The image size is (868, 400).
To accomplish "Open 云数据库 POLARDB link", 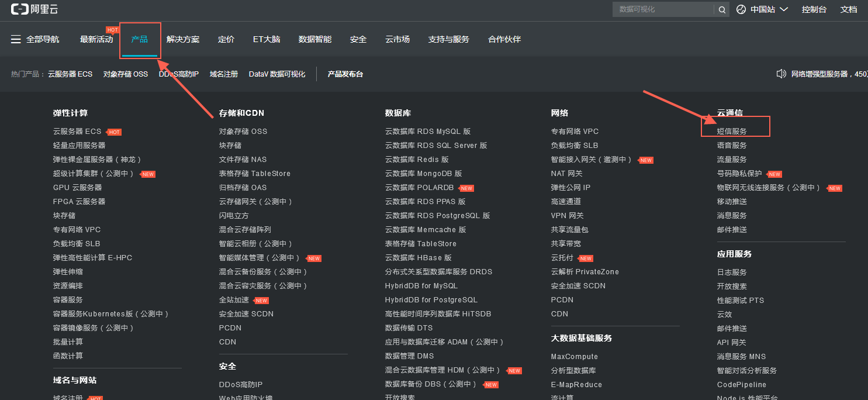I will [420, 188].
